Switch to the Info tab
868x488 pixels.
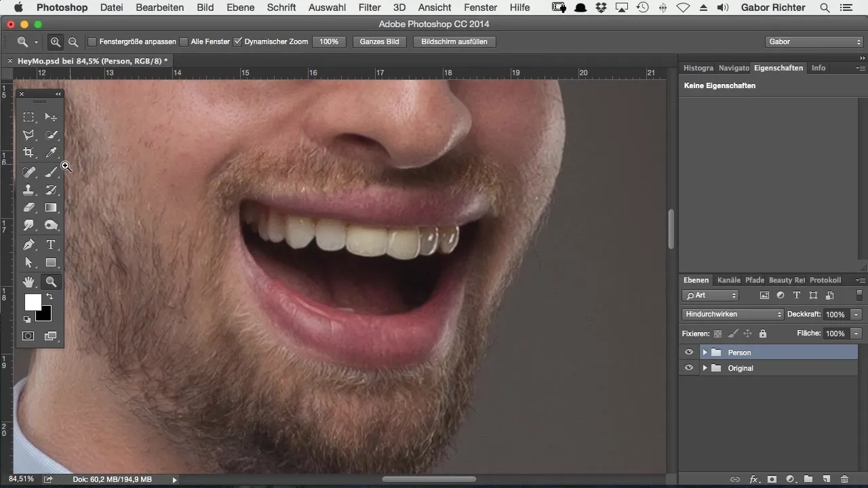tap(818, 68)
